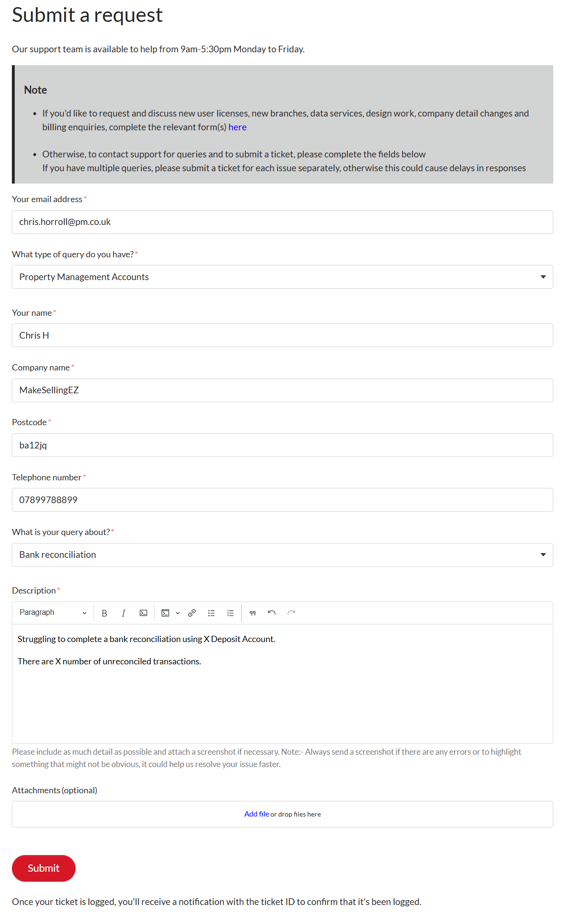Insert a link in the description editor
Viewport: 569px width, 924px height.
(x=192, y=613)
